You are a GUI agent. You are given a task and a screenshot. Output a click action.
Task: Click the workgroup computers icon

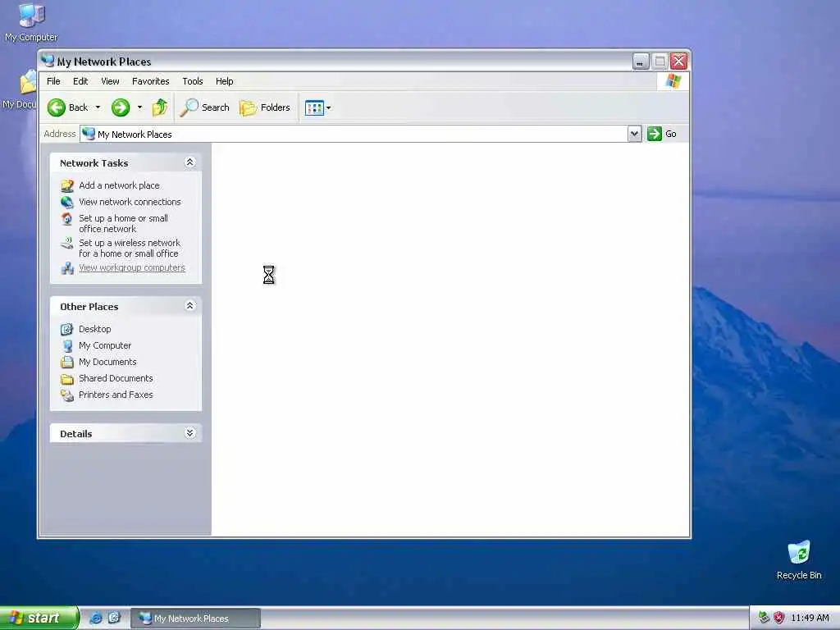67,268
